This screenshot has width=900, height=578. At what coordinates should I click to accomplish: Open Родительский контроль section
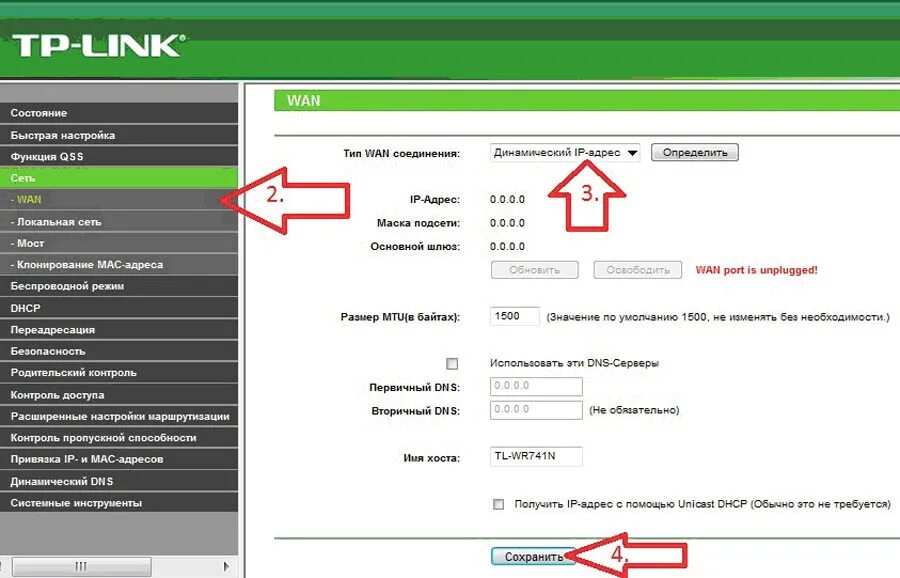click(x=119, y=373)
